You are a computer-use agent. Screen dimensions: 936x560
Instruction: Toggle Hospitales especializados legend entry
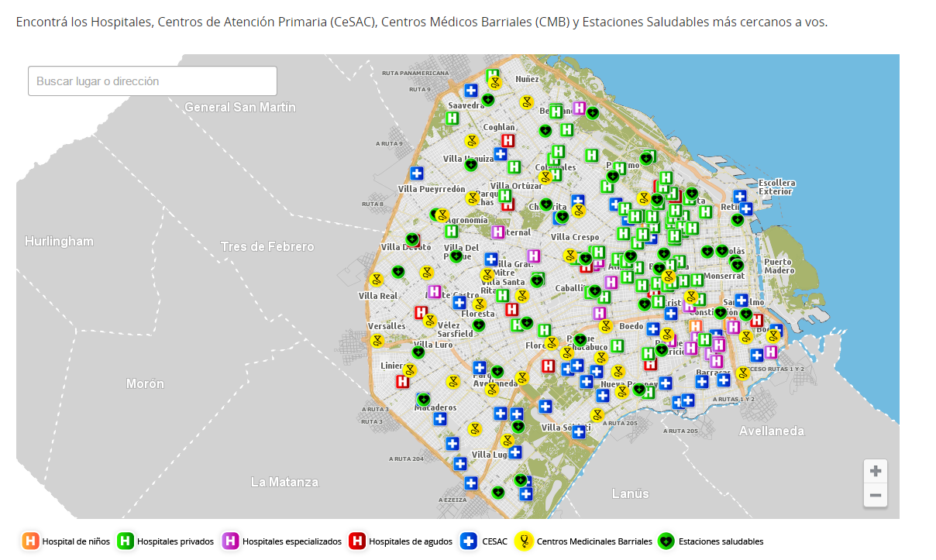[281, 541]
